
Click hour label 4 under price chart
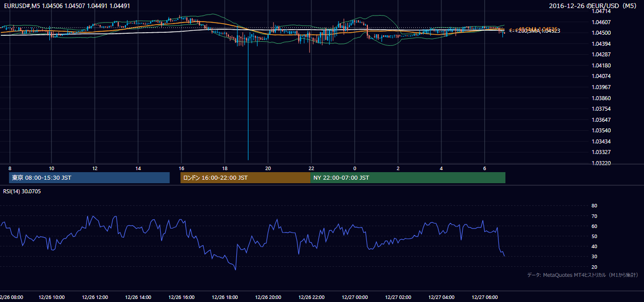pyautogui.click(x=441, y=168)
